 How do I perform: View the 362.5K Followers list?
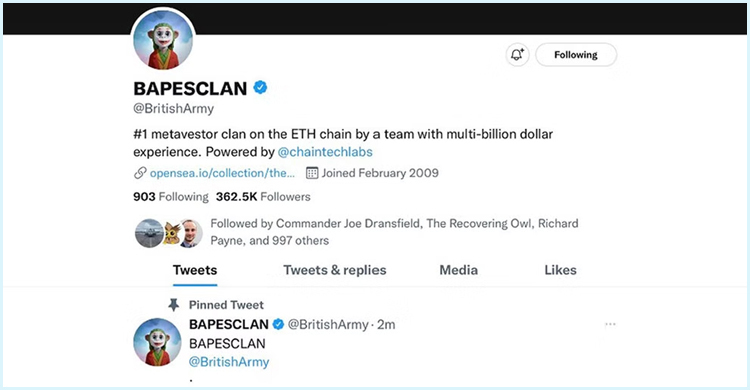pos(263,197)
